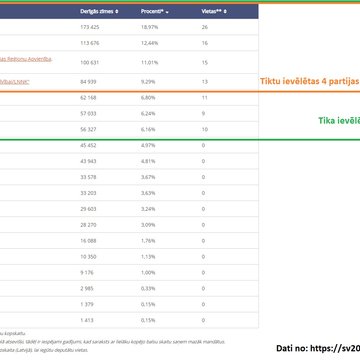Select the 11,01% percentage cell
360x360 pixels.
149,63
